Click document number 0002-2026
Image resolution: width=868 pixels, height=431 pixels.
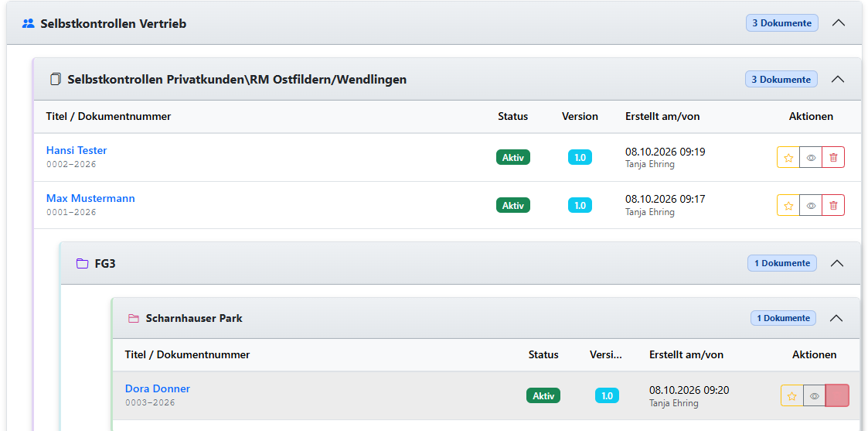click(71, 165)
